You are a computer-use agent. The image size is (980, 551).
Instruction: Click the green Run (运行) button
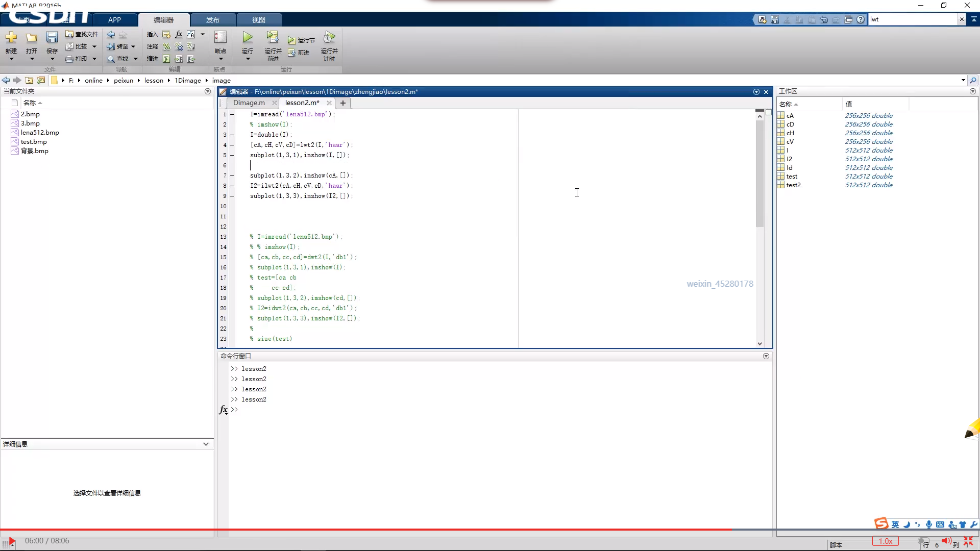(248, 38)
